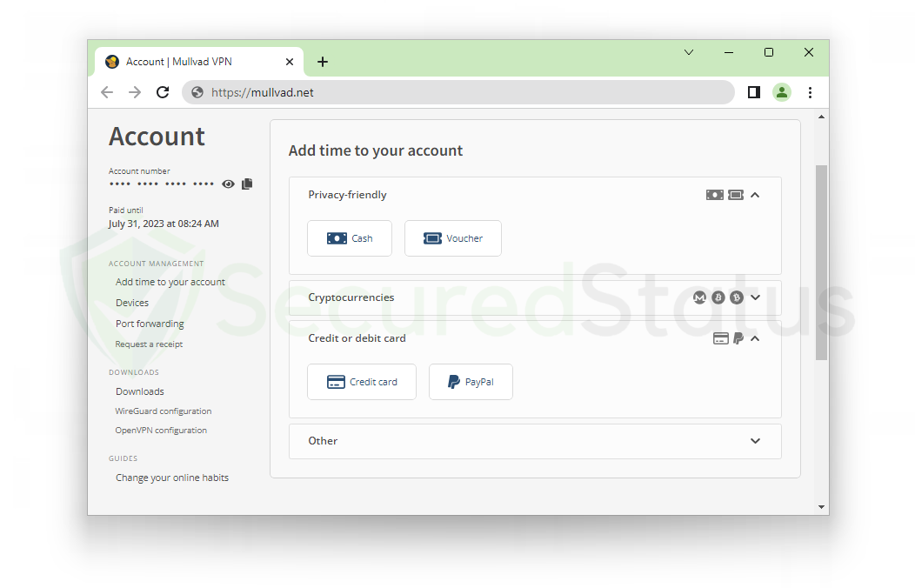Open the Devices page in sidebar
The width and height of the screenshot is (915, 588).
point(132,303)
